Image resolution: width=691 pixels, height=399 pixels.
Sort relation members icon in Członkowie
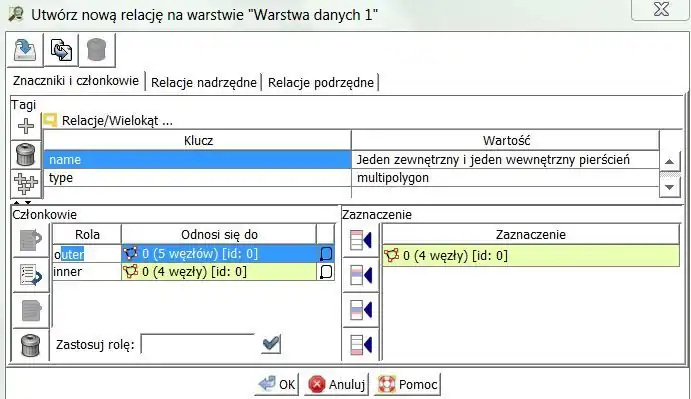click(x=30, y=275)
